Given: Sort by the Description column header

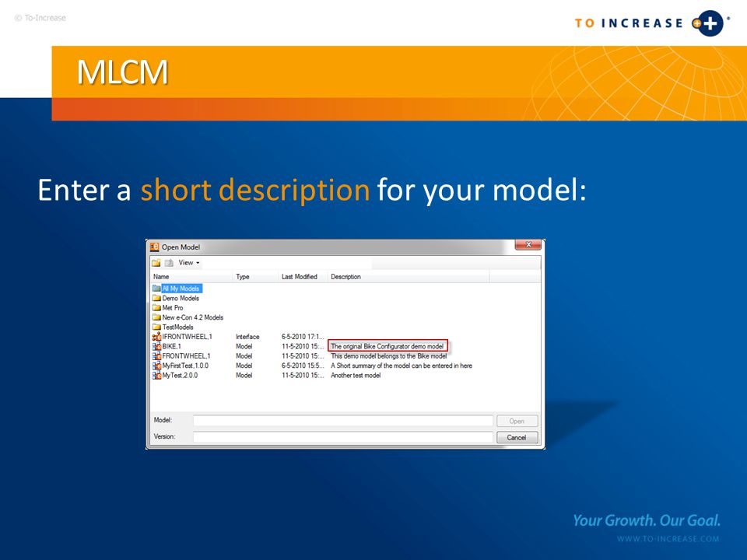Looking at the screenshot, I should point(345,277).
